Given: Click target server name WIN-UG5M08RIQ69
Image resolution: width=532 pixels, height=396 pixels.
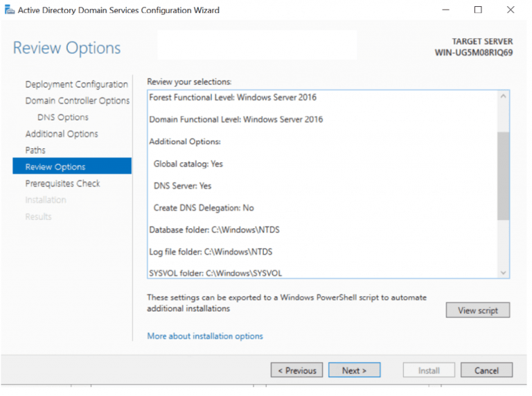Looking at the screenshot, I should pyautogui.click(x=474, y=53).
